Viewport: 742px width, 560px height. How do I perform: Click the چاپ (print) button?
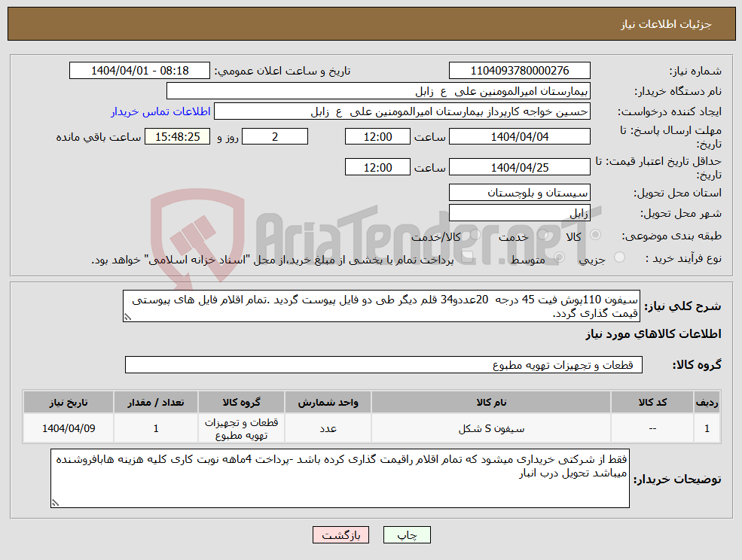[407, 535]
